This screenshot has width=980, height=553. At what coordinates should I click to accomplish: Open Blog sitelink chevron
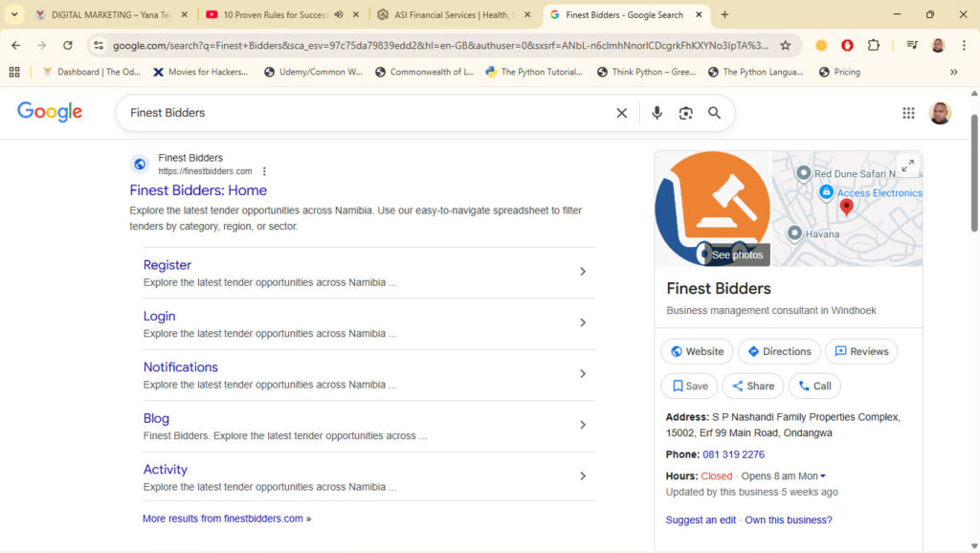pos(583,425)
